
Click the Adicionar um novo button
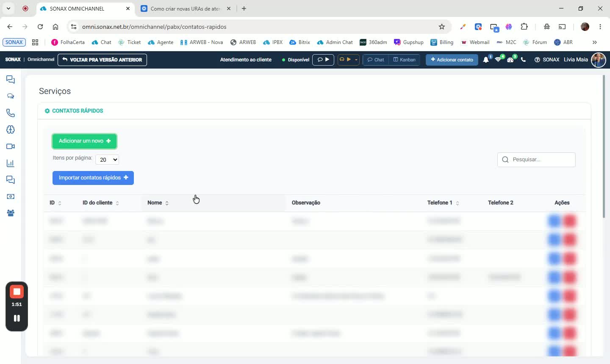[x=84, y=141]
